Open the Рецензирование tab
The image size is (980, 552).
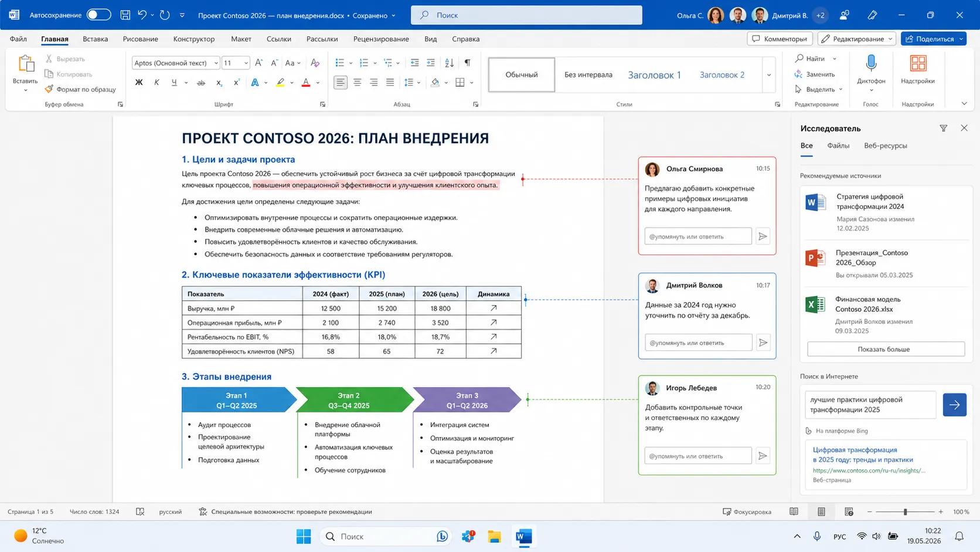381,39
